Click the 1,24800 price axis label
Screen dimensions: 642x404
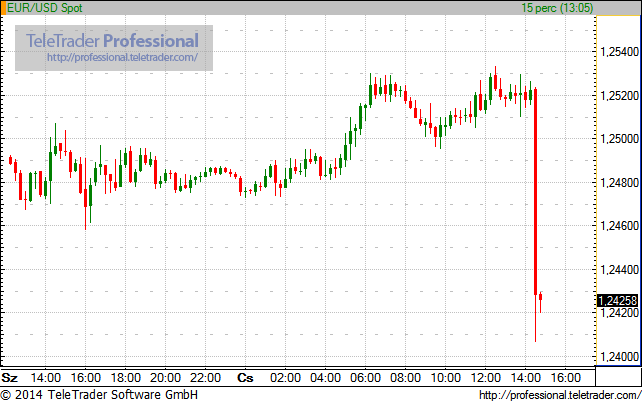point(619,183)
